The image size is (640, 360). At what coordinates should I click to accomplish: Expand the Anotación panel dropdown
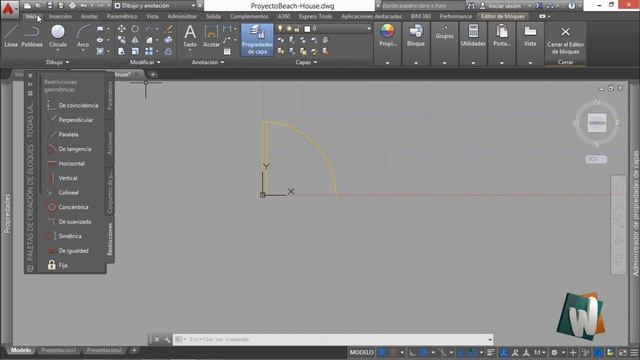click(208, 62)
